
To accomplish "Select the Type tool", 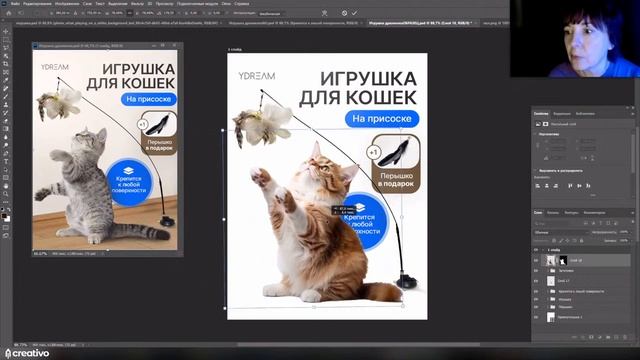I will click(x=6, y=162).
